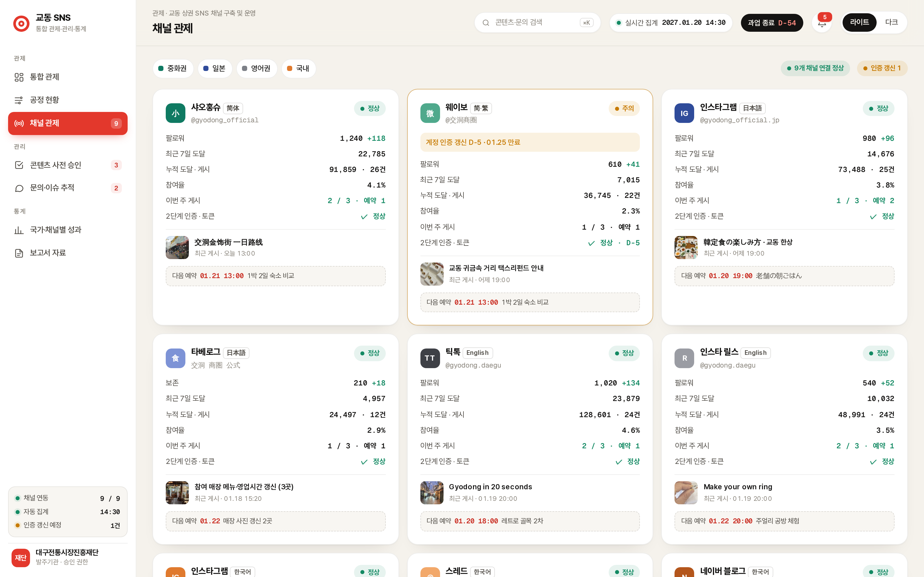Image resolution: width=924 pixels, height=577 pixels.
Task: Open the notification bell with badge 5
Action: click(x=822, y=23)
